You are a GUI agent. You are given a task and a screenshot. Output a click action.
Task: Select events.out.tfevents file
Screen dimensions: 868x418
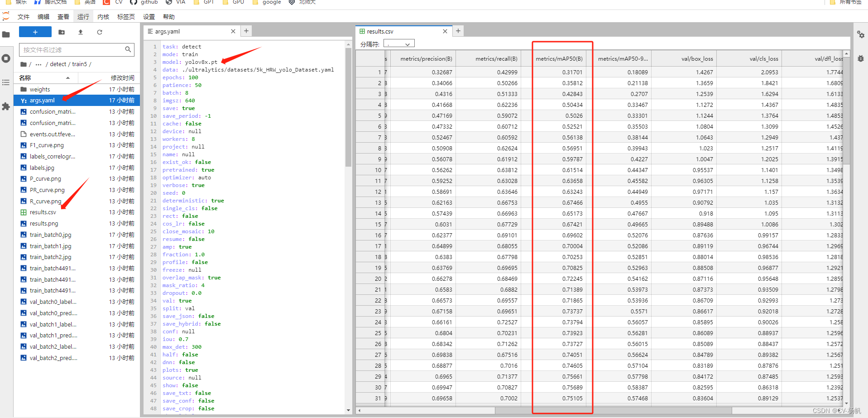tap(77, 134)
